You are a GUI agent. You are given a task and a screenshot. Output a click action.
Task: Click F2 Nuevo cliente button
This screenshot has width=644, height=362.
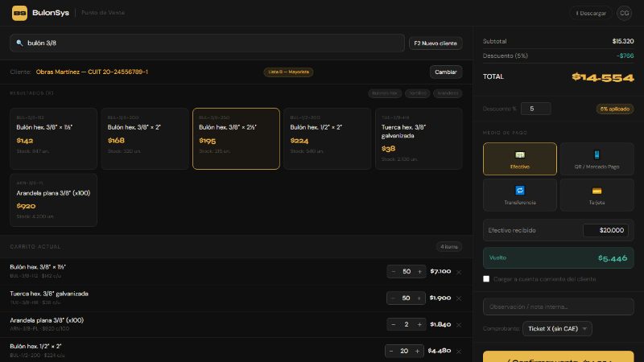(436, 43)
